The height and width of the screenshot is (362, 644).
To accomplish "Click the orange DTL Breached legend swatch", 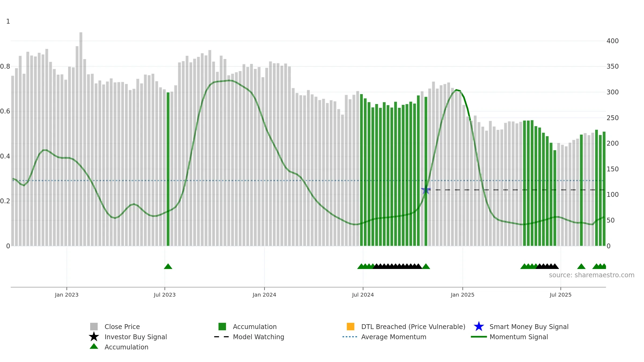I will pos(350,327).
